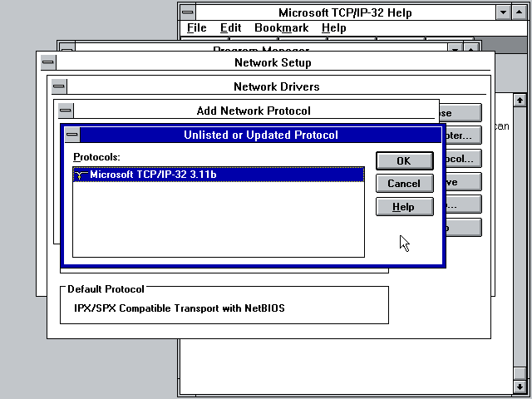Open Bookmark menu in TCP/IP-32 Help
This screenshot has width=532, height=399.
point(281,27)
